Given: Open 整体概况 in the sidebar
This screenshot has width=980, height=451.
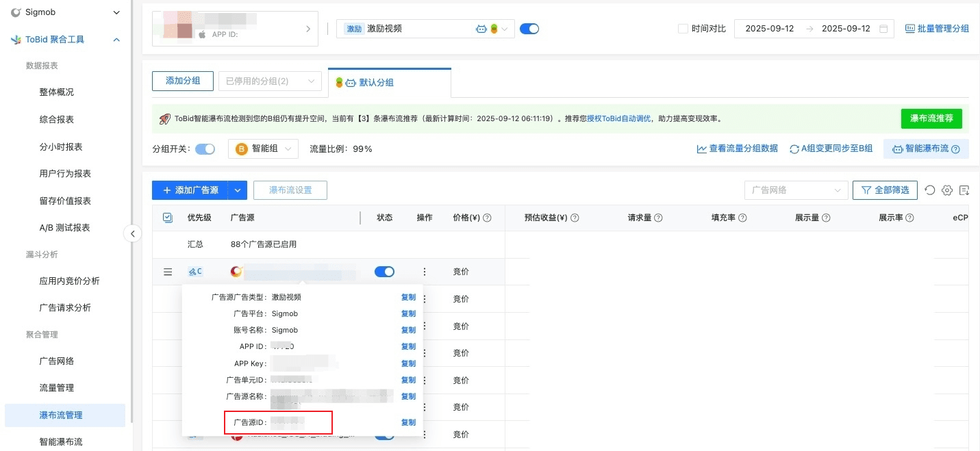Looking at the screenshot, I should pos(57,92).
